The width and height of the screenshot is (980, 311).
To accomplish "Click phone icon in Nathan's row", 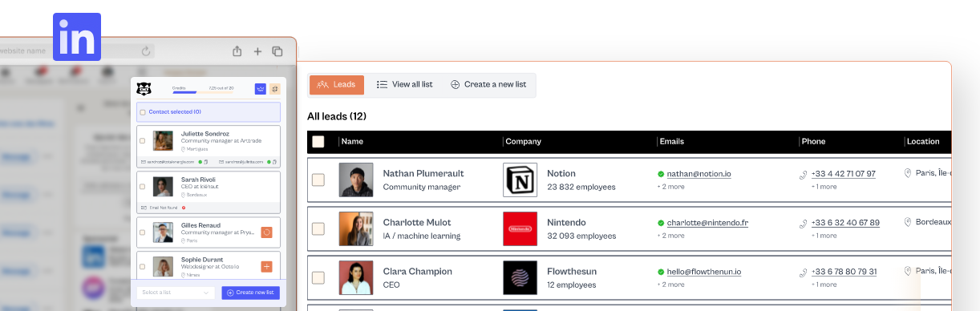I will click(x=804, y=174).
